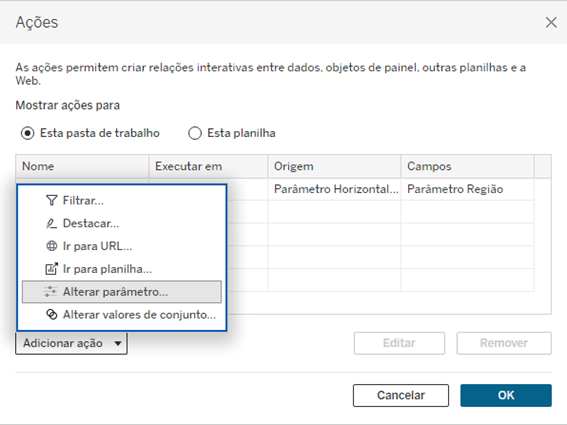This screenshot has width=567, height=425.
Task: Click the sheet arrow icon for Ir para planilha
Action: pyautogui.click(x=51, y=269)
